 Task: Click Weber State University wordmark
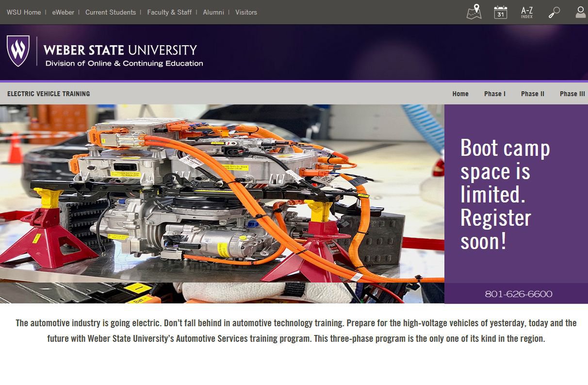click(120, 50)
